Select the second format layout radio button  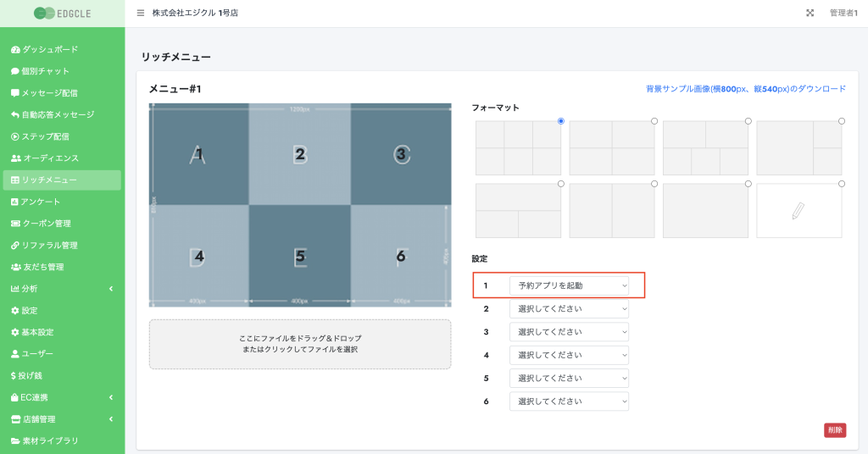tap(654, 121)
